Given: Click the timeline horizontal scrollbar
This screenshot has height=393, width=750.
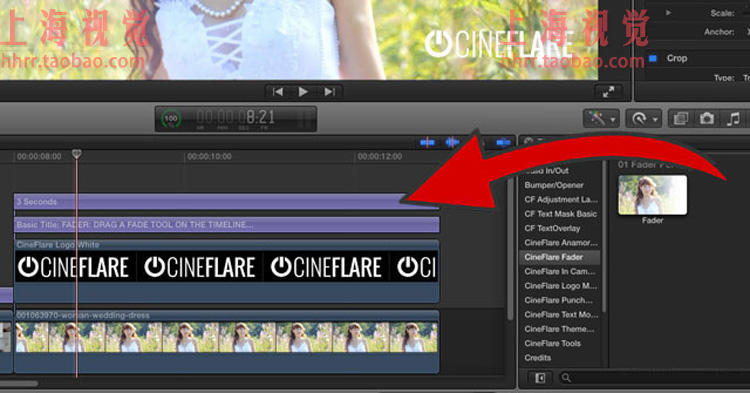Looking at the screenshot, I should click(x=19, y=383).
